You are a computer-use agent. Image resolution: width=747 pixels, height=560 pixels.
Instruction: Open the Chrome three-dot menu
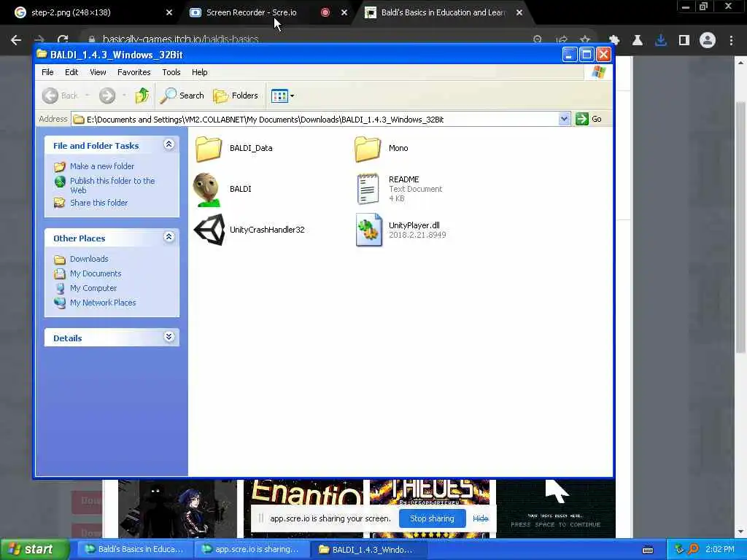[731, 41]
